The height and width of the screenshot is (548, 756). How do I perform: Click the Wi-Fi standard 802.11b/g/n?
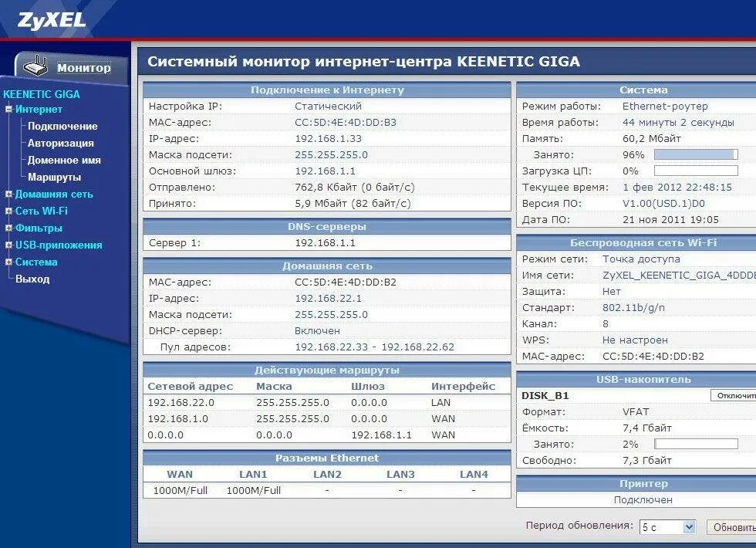(x=633, y=308)
